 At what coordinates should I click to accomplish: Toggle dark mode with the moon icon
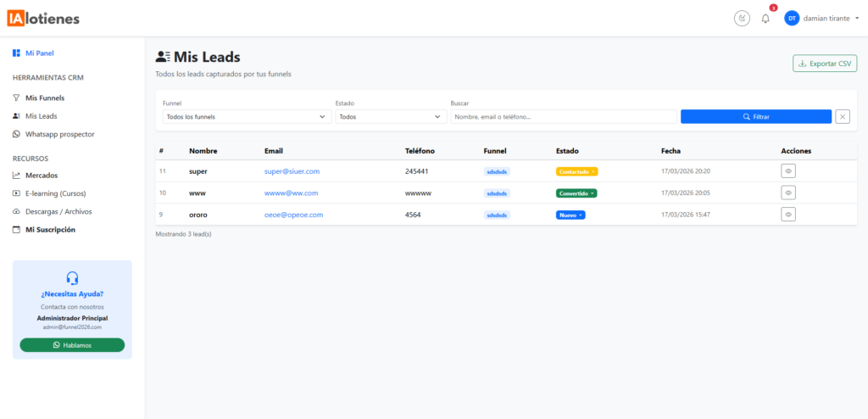click(x=742, y=18)
